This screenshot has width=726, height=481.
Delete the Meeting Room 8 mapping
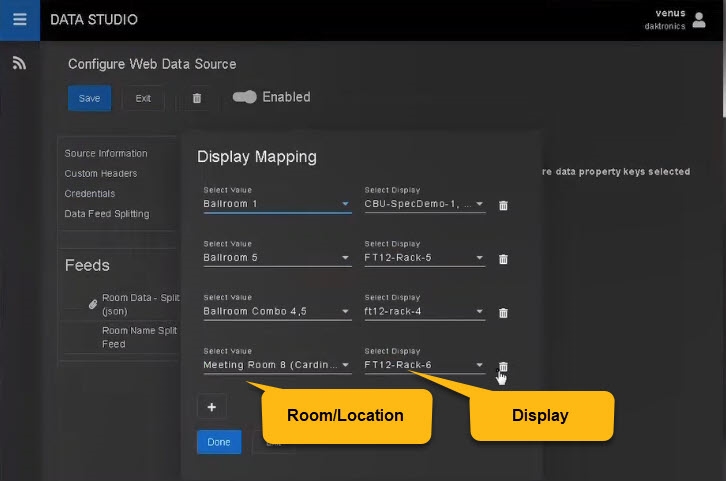(503, 366)
